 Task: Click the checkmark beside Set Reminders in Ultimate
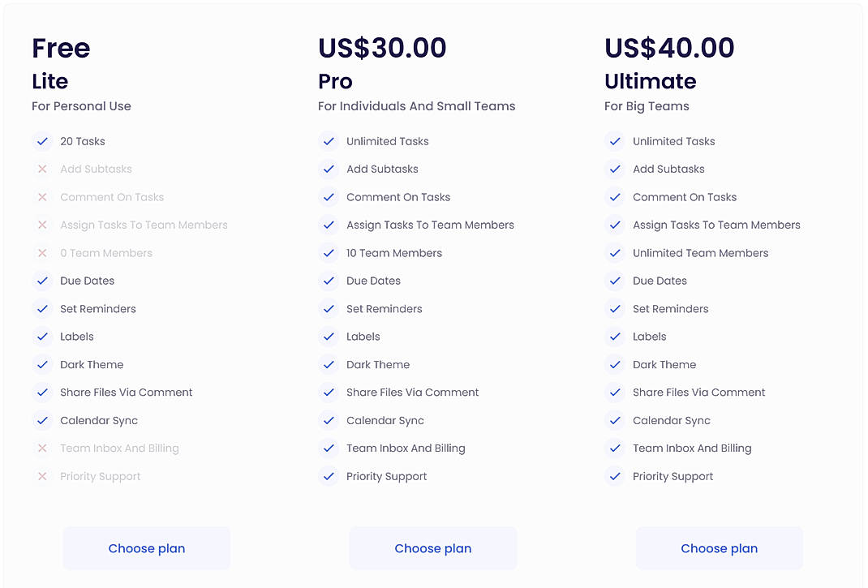click(615, 308)
